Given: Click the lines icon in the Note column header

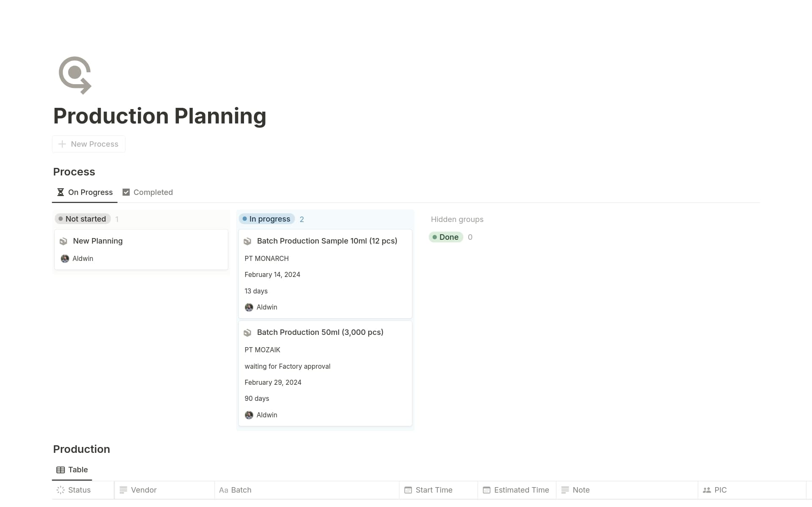Looking at the screenshot, I should coord(564,490).
